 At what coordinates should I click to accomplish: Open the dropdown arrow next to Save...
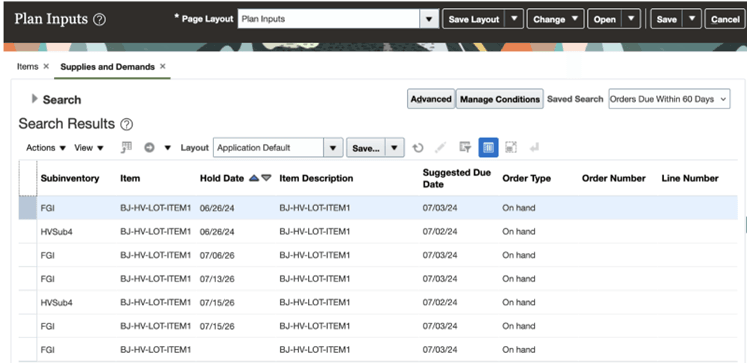click(394, 148)
